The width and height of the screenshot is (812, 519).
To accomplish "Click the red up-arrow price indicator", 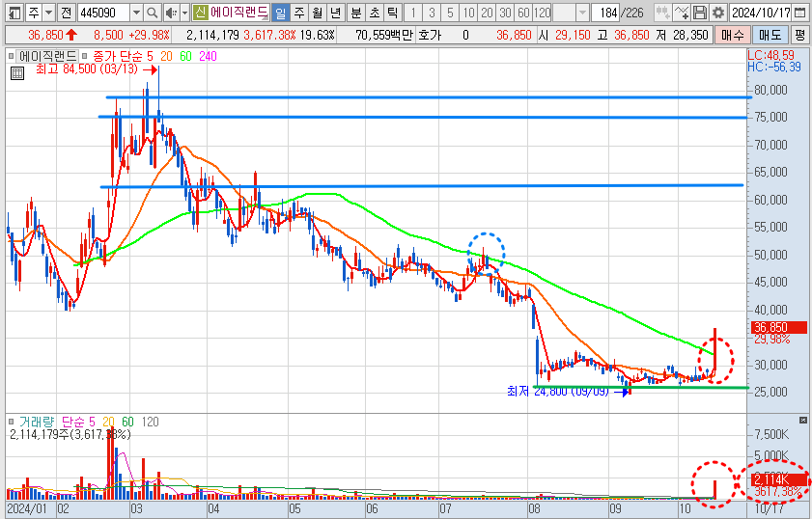I will [72, 35].
